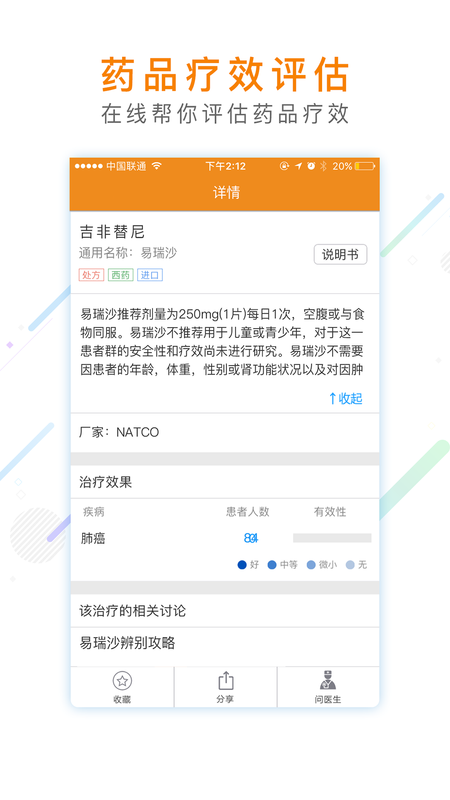Collapse description with 收起 arrow

pos(346,398)
